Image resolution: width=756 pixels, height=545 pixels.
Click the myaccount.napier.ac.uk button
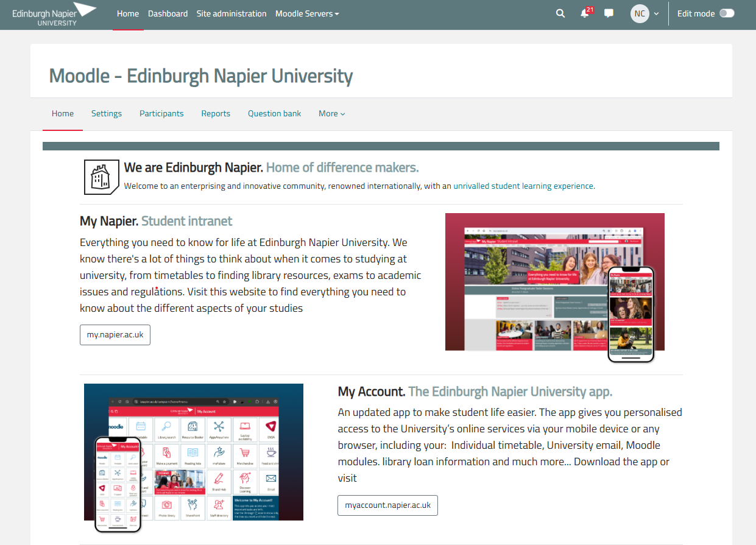(387, 505)
